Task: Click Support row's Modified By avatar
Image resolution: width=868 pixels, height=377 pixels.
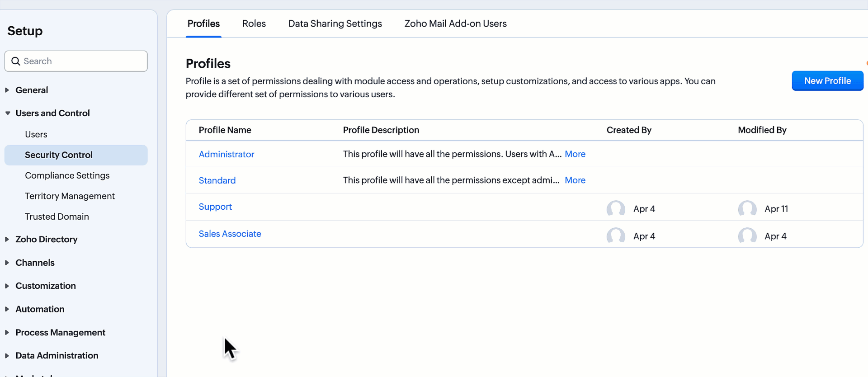Action: pyautogui.click(x=747, y=209)
